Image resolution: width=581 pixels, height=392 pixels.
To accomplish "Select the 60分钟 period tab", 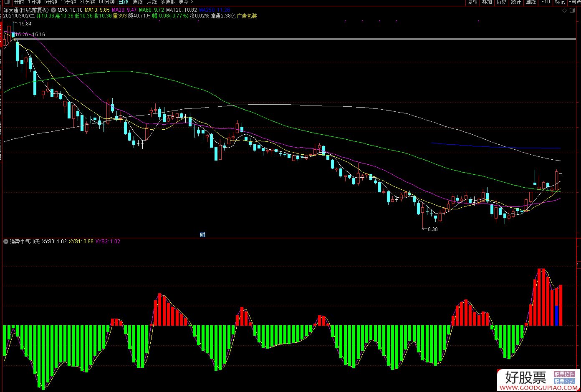I will click(107, 2).
